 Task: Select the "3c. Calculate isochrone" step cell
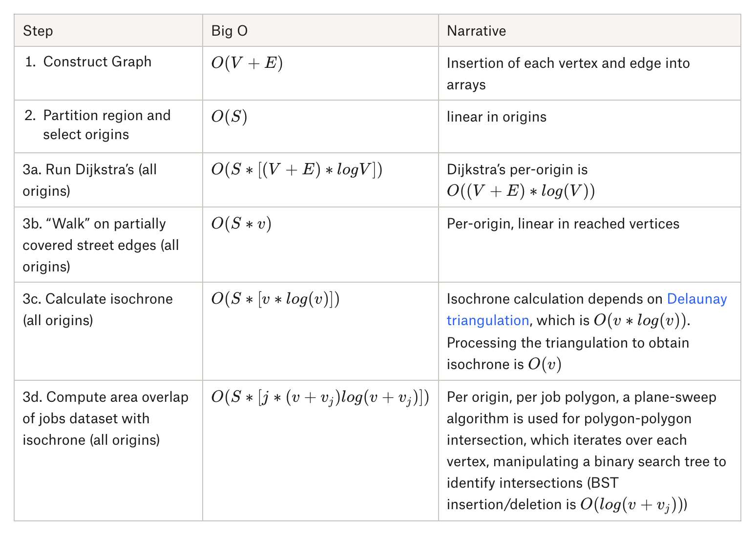point(98,310)
